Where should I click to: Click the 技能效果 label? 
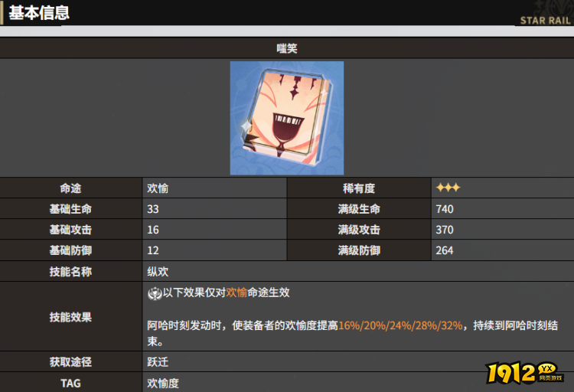pos(70,317)
